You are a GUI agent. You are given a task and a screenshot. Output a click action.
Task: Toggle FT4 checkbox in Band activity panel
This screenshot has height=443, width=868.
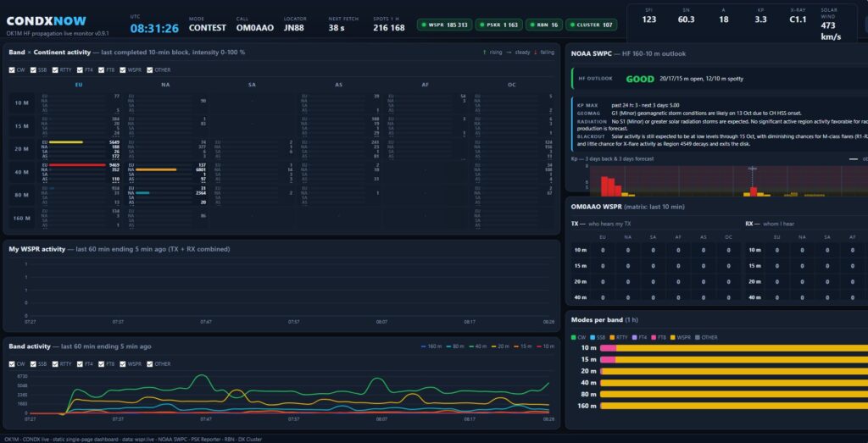point(81,364)
